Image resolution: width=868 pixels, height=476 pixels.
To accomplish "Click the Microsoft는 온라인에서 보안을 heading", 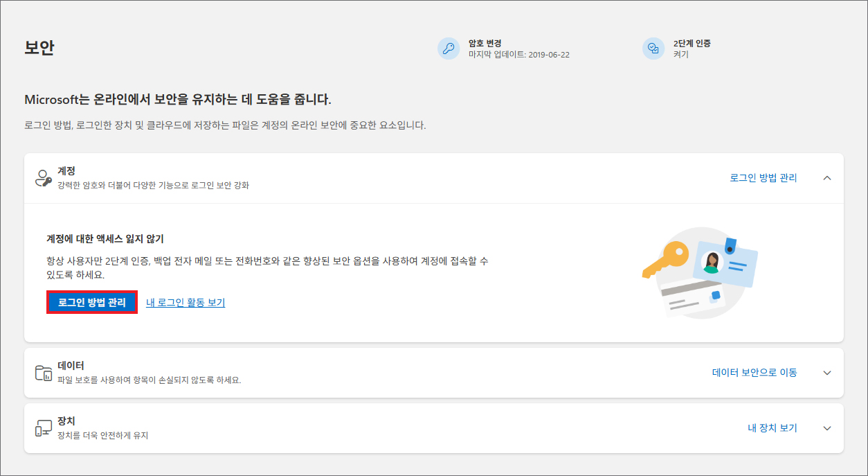I will [178, 99].
